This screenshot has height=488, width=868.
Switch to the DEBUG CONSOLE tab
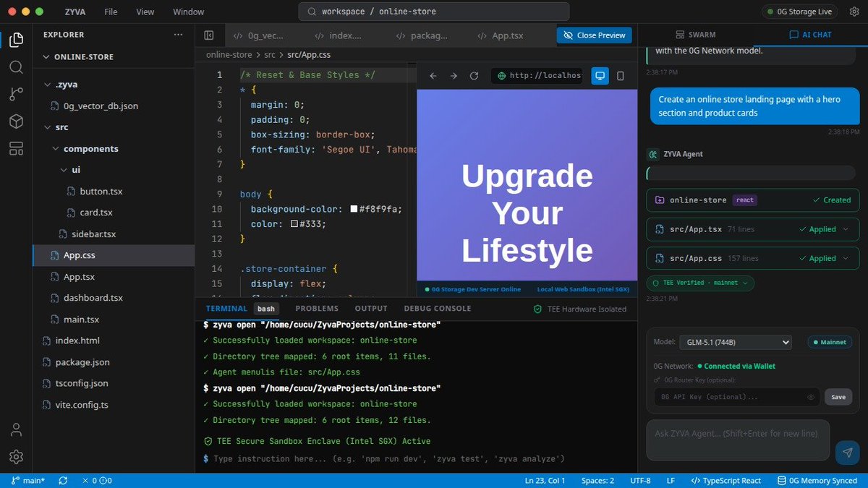point(438,309)
